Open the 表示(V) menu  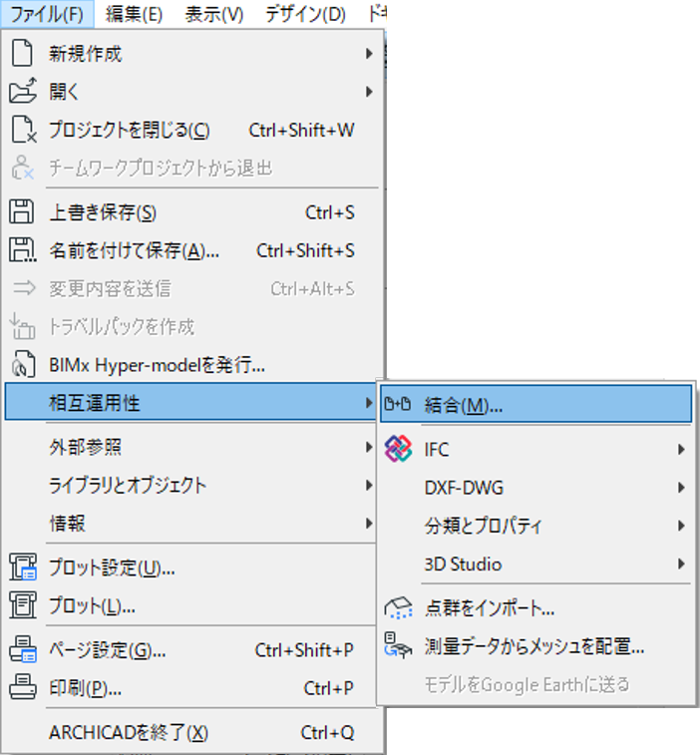[214, 14]
